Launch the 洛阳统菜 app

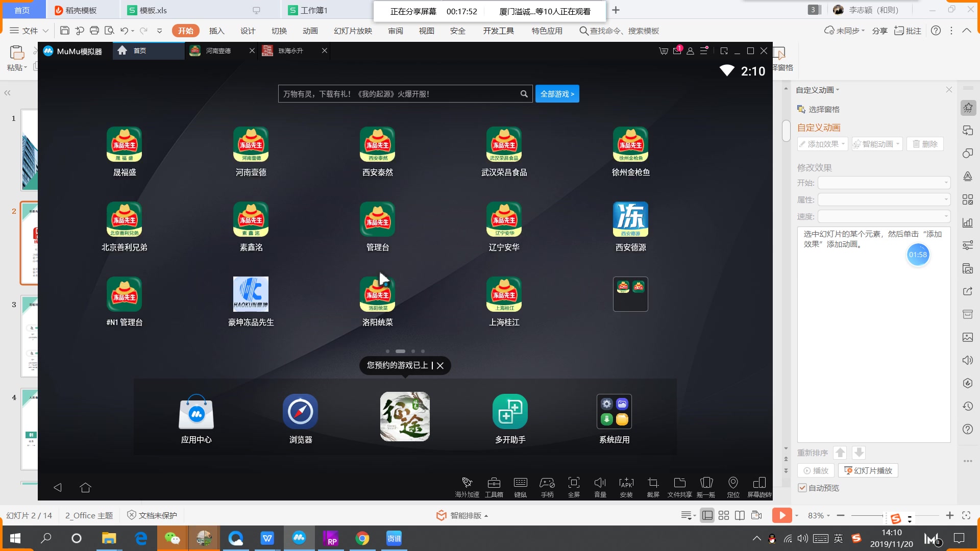pos(378,294)
